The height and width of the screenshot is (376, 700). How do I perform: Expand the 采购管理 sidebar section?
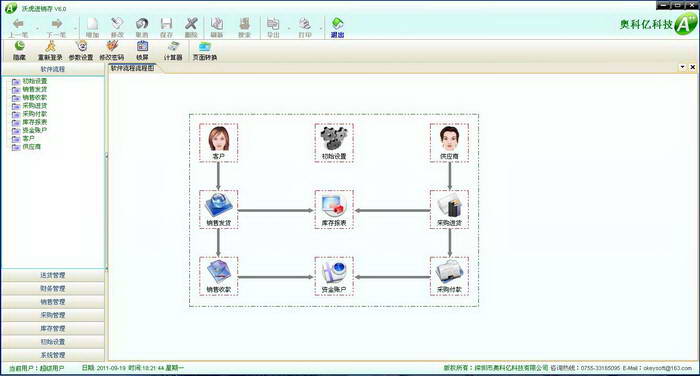click(53, 315)
